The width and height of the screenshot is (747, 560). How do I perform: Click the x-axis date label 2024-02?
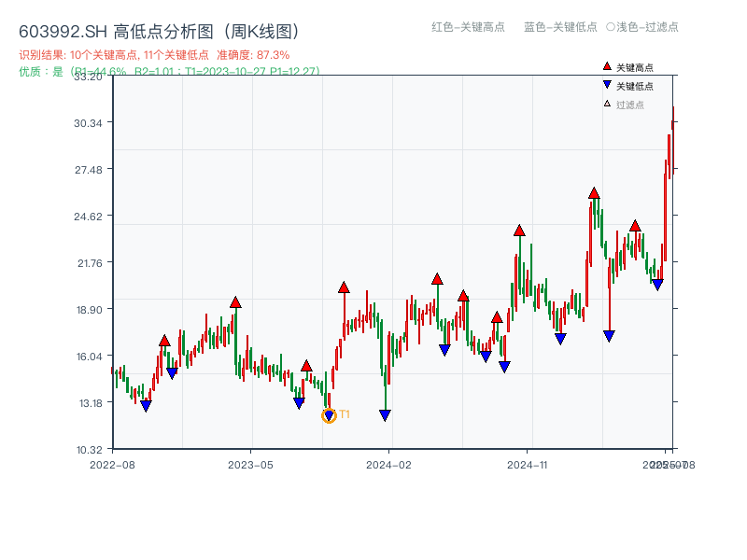coord(388,465)
